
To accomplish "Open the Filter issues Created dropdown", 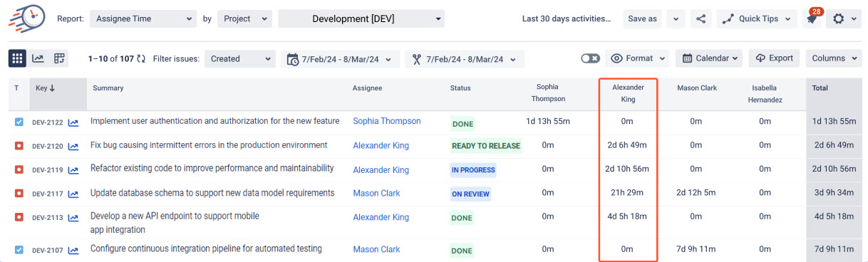I will (x=239, y=58).
